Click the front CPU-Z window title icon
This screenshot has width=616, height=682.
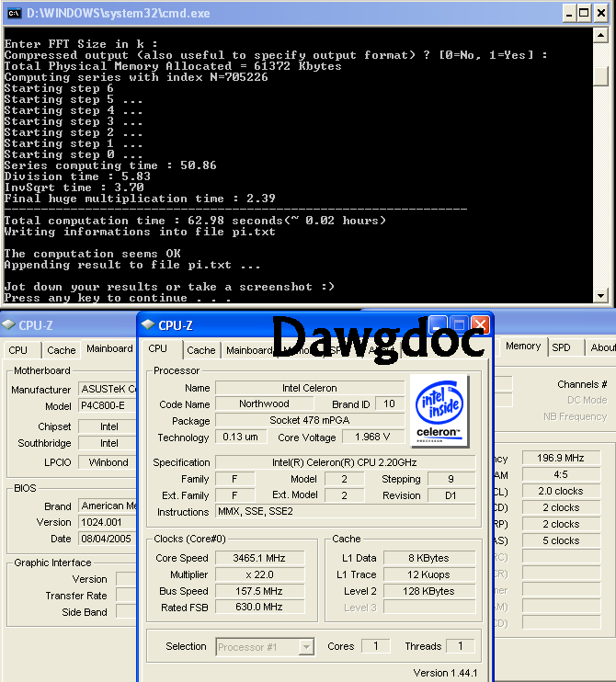(x=148, y=324)
